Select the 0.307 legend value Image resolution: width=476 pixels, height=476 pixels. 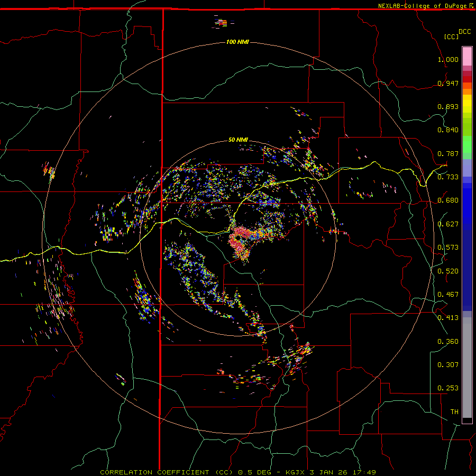pos(448,365)
